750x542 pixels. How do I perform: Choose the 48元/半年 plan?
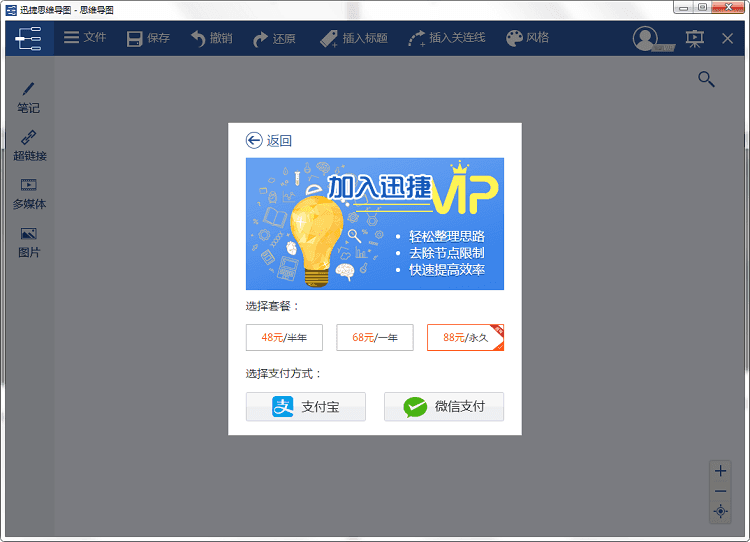(284, 338)
